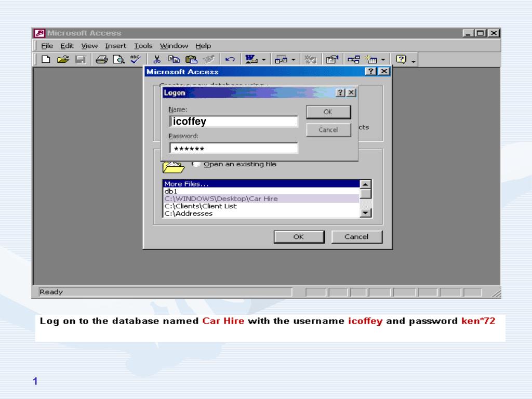
Task: Click Cancel in the Logon dialog
Action: click(328, 130)
